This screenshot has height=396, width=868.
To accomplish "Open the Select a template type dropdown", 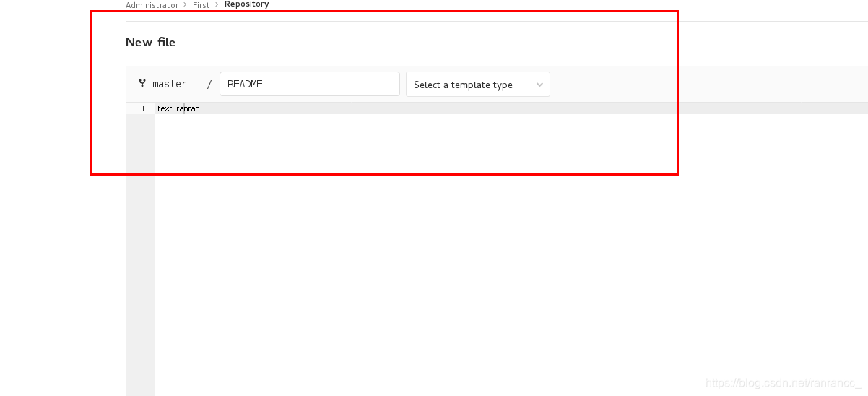I will [x=478, y=84].
